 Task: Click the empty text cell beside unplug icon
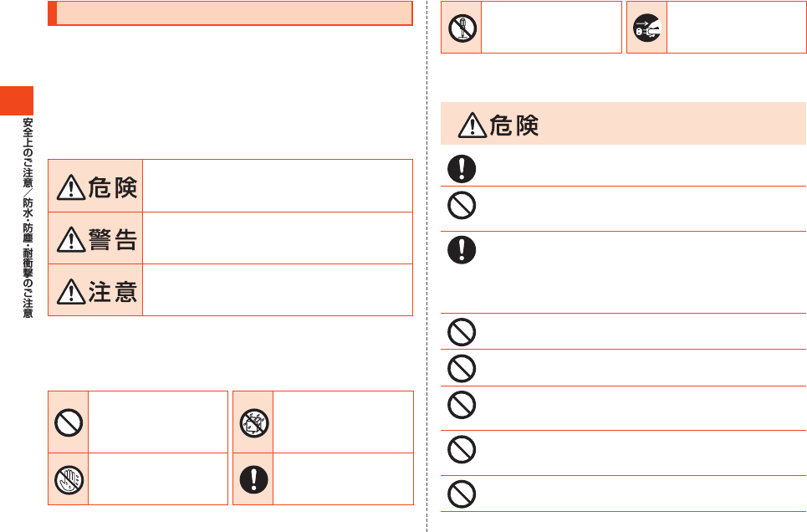tap(737, 28)
